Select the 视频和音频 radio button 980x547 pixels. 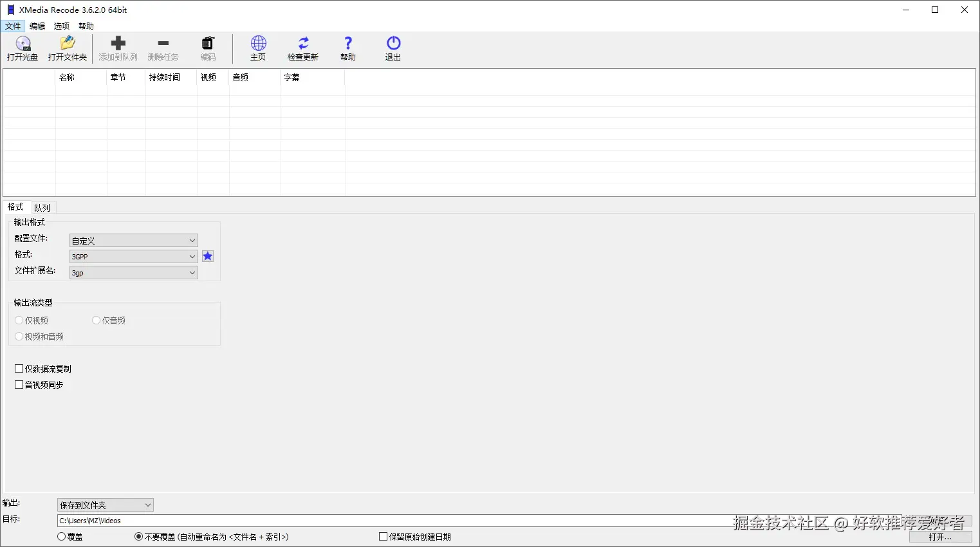pos(19,337)
